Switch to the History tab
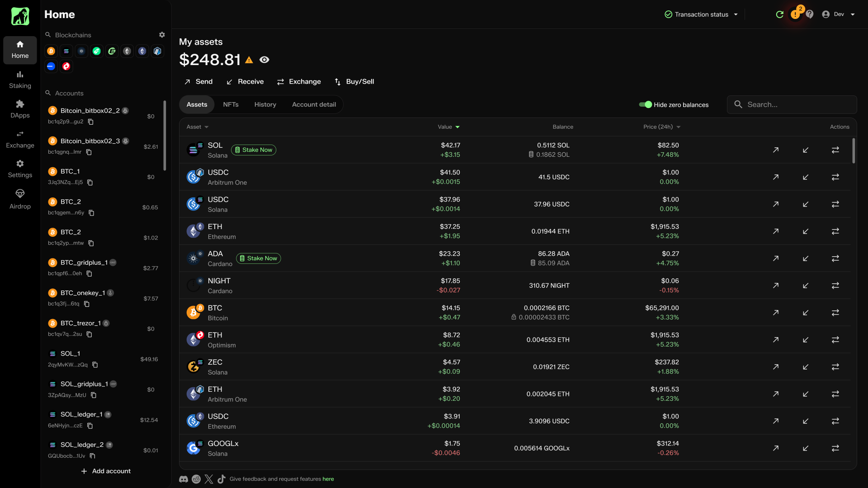The width and height of the screenshot is (868, 488). click(x=265, y=104)
